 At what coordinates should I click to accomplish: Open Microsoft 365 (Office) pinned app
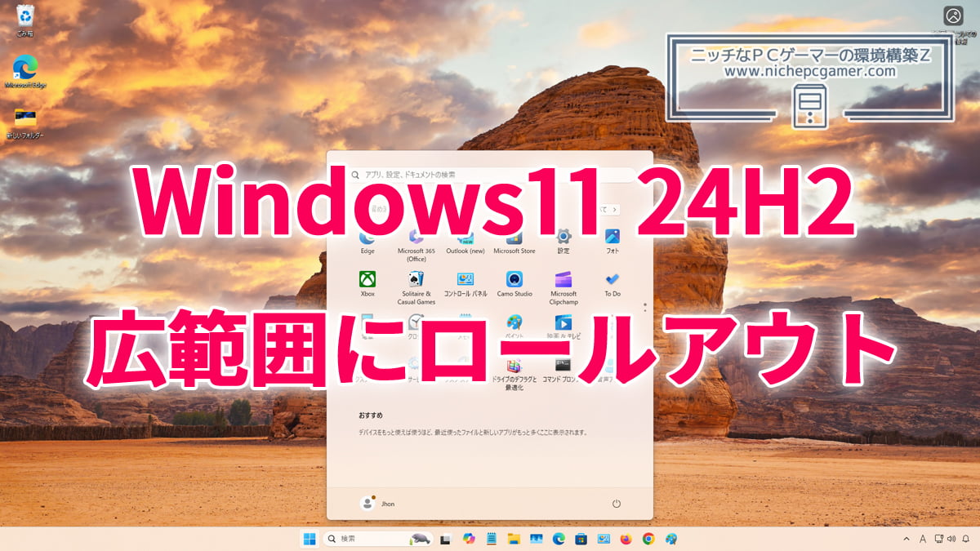pyautogui.click(x=416, y=245)
